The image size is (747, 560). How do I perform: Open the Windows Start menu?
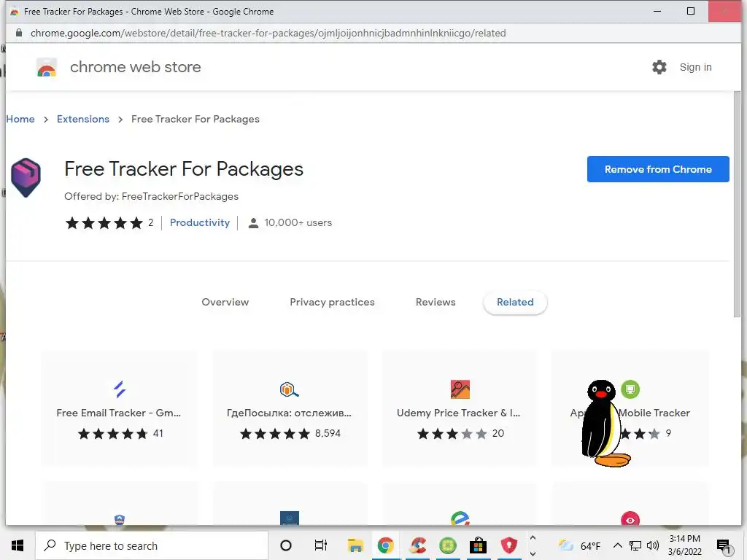click(x=18, y=545)
